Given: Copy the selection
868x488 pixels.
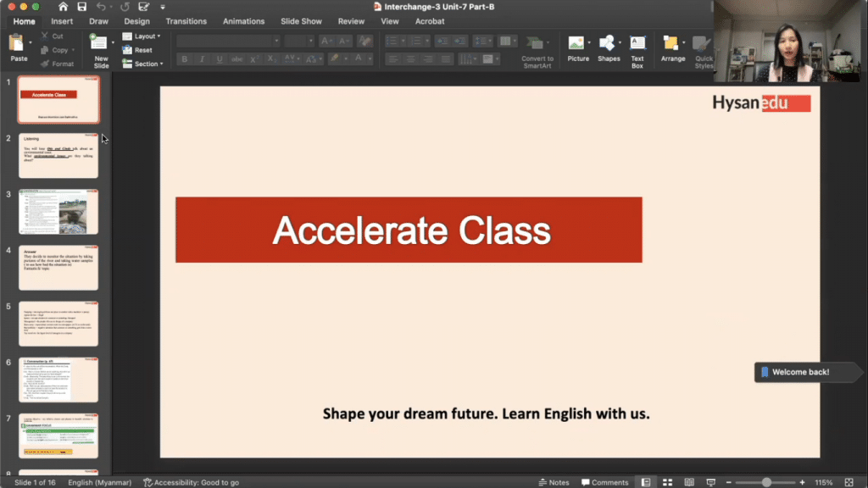Looking at the screenshot, I should point(55,50).
